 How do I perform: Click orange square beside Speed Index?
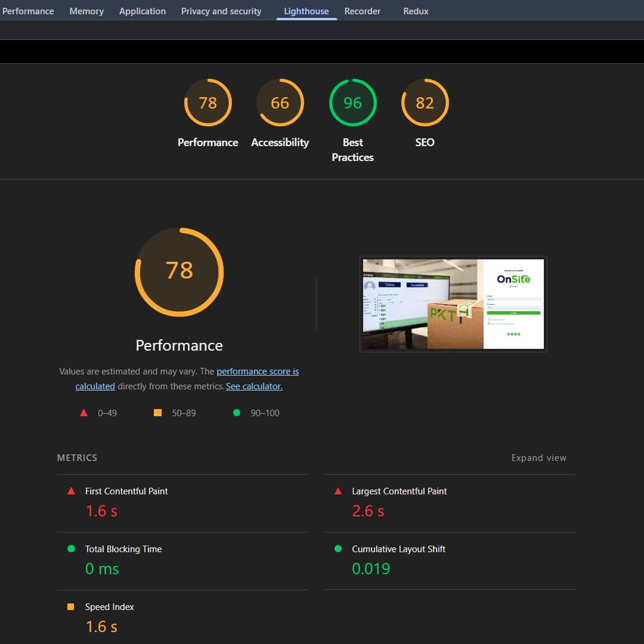tap(70, 606)
